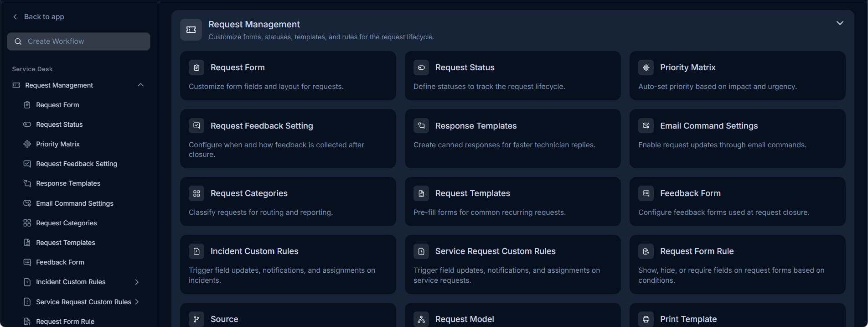
Task: Click 'Define statuses to track the request lifecycle.'
Action: click(x=489, y=87)
